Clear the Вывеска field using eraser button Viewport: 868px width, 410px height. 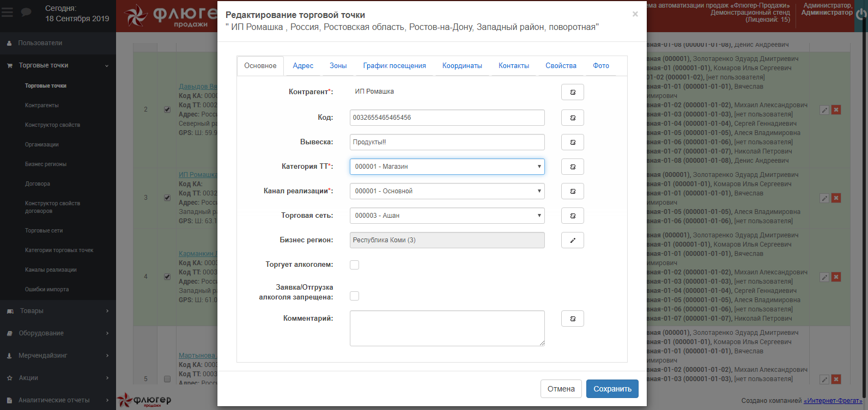pos(572,142)
